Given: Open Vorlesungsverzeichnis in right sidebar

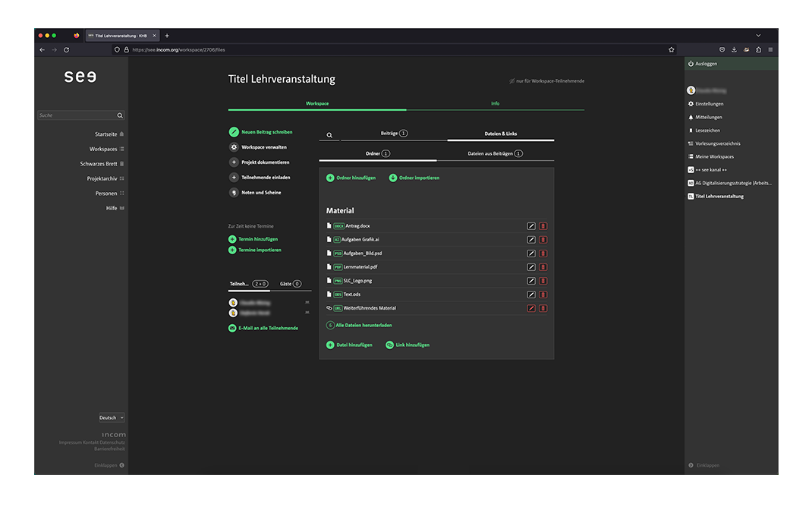Looking at the screenshot, I should click(713, 143).
